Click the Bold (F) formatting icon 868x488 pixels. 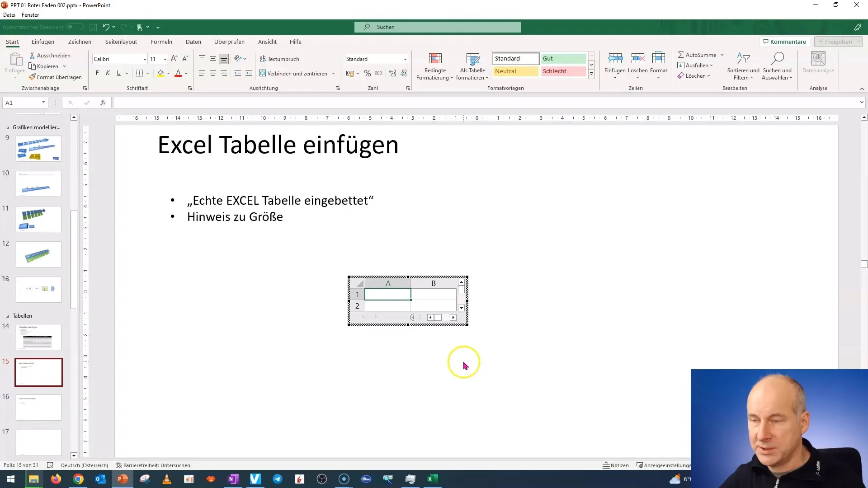[x=97, y=73]
